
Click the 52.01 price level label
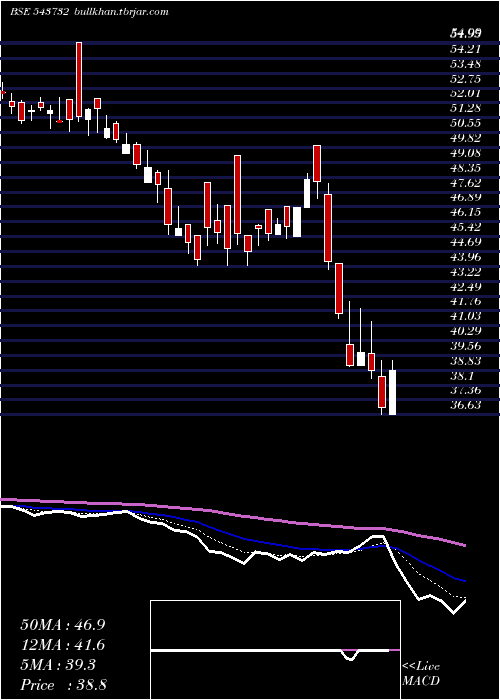tap(466, 94)
